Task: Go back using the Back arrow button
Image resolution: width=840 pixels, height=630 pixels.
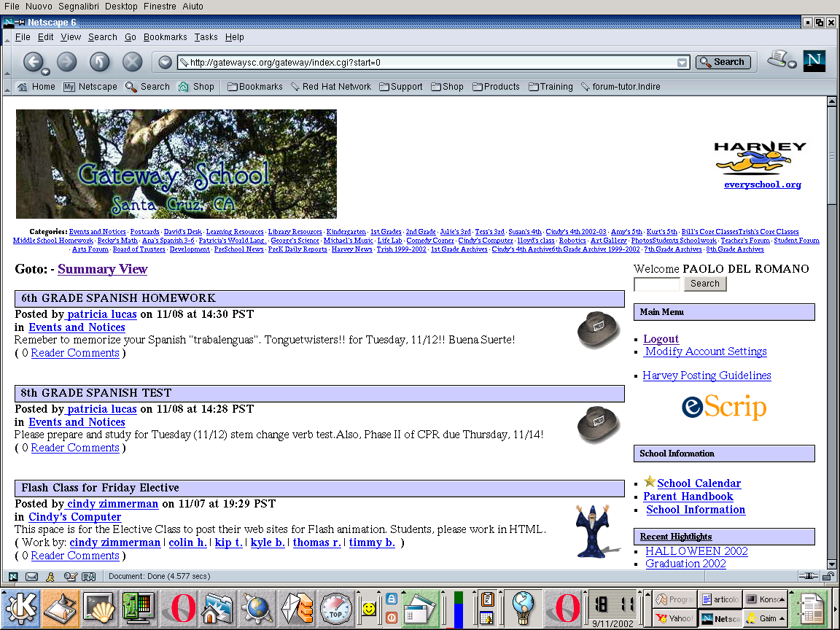Action: click(33, 61)
